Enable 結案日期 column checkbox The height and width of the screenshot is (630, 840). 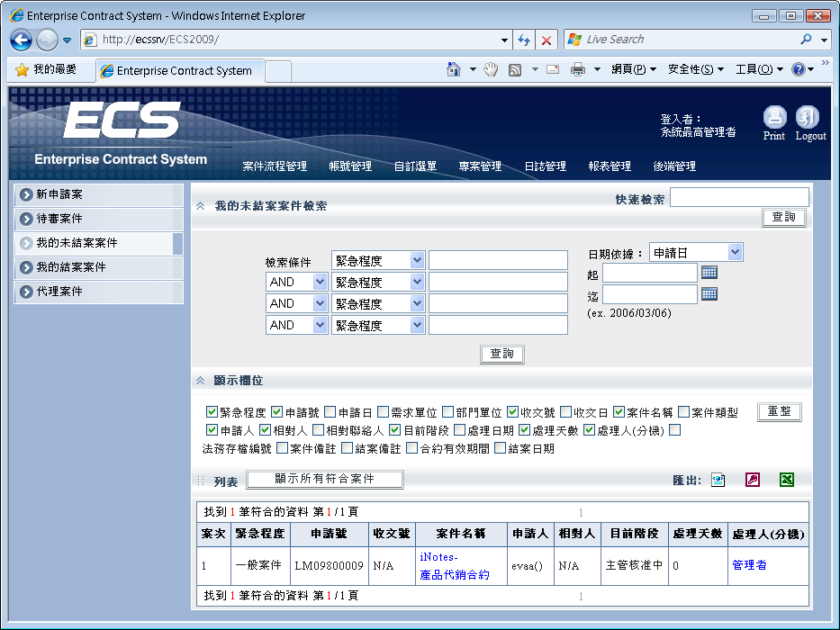pyautogui.click(x=500, y=448)
